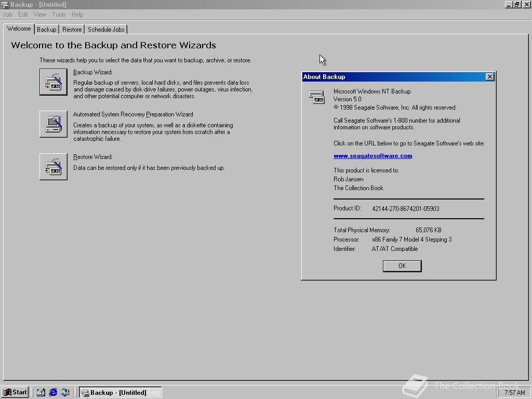
Task: Minimize the Backup main window
Action: tap(509, 4)
